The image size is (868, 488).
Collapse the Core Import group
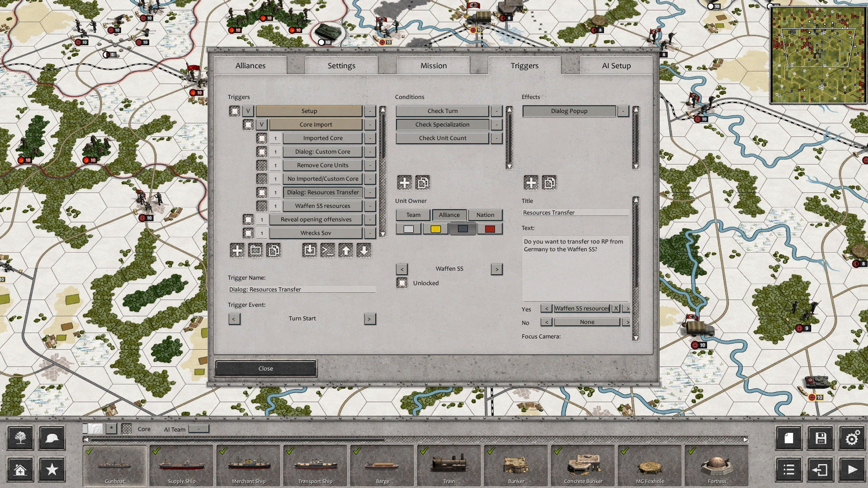click(x=261, y=124)
